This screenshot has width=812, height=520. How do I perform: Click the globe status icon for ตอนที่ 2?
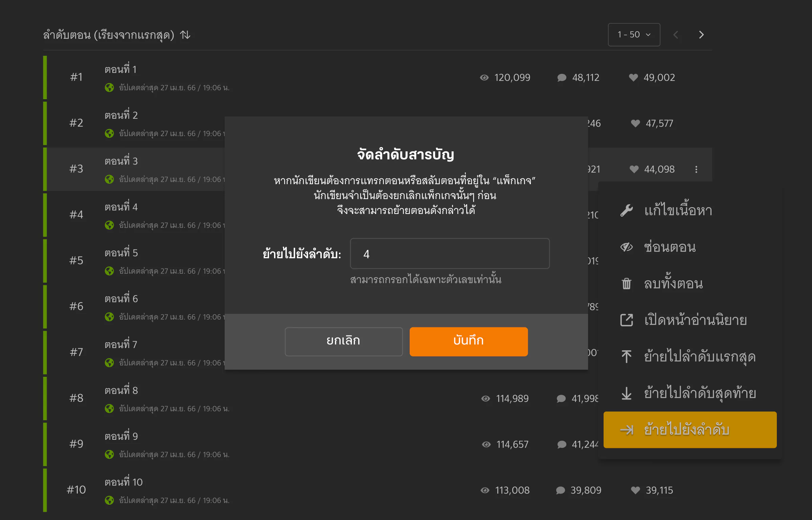109,133
